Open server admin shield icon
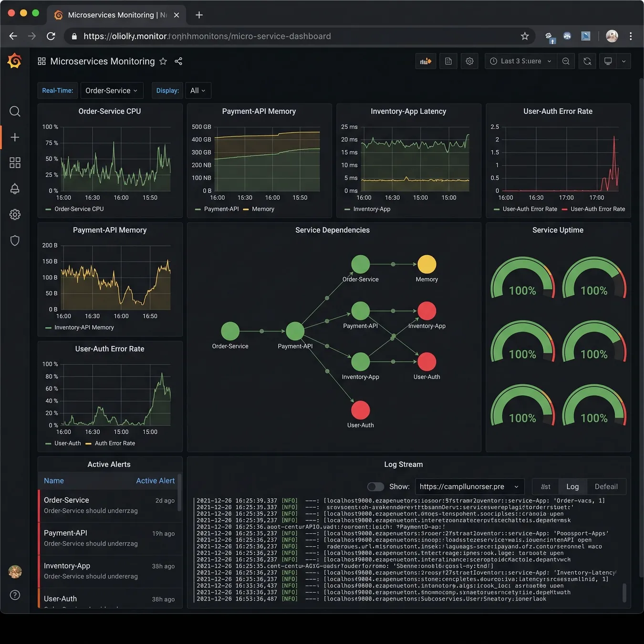Image resolution: width=644 pixels, height=644 pixels. pos(15,240)
